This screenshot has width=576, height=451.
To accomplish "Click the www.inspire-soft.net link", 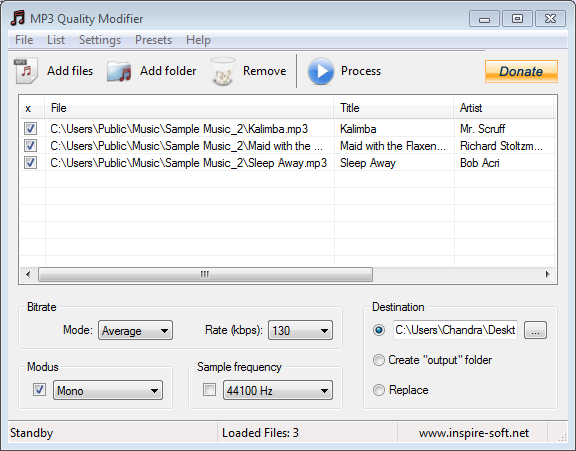I will coord(474,433).
